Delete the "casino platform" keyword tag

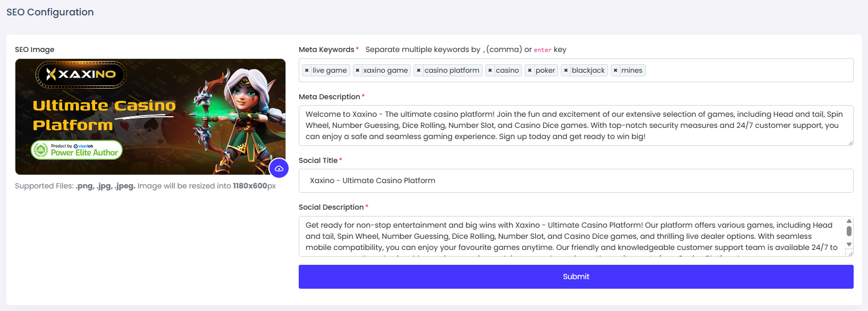(419, 71)
